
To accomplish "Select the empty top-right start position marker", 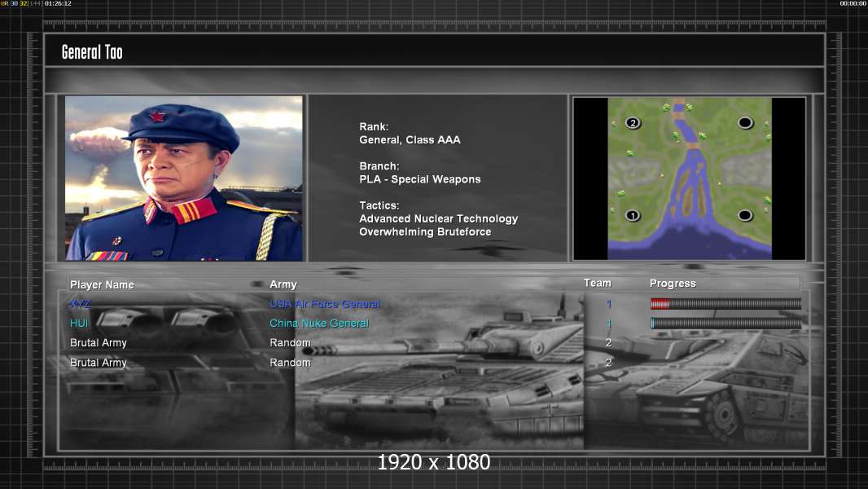I will coord(745,122).
